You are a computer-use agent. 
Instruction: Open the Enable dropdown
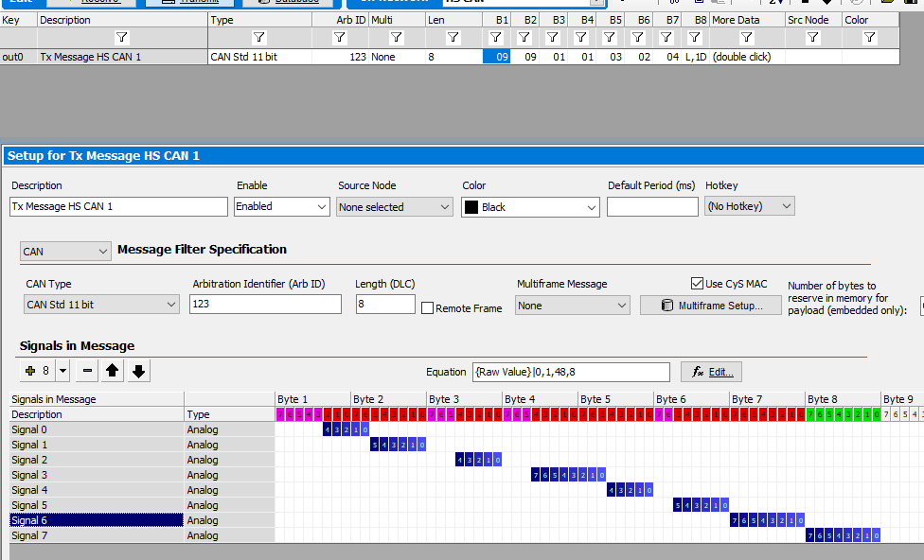coord(282,206)
